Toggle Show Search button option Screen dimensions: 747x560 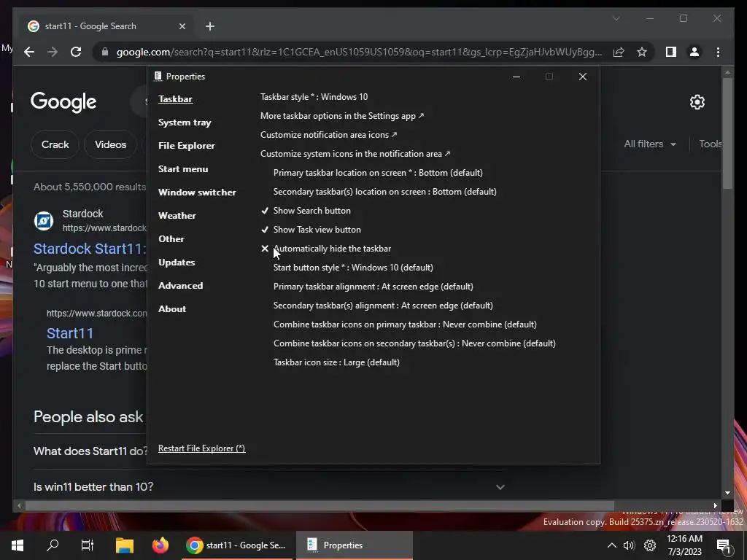coord(306,211)
